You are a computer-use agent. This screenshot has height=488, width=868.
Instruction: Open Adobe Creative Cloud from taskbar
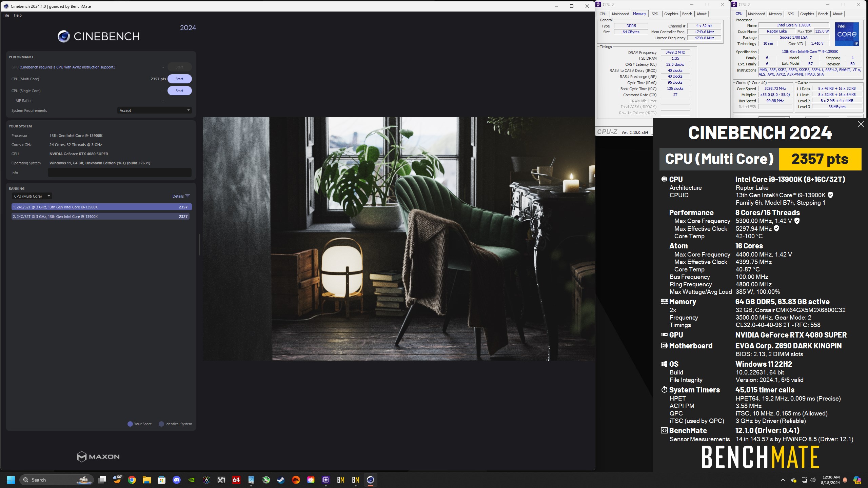(x=311, y=480)
